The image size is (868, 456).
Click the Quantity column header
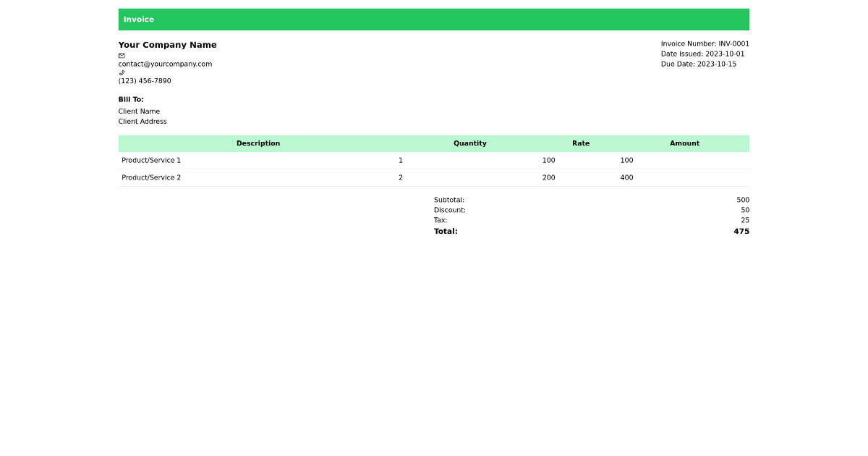coord(470,143)
